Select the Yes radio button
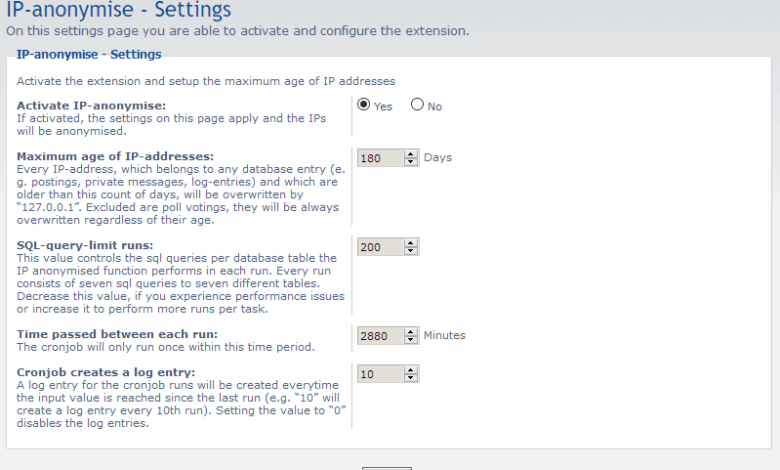This screenshot has height=470, width=780. coord(364,105)
